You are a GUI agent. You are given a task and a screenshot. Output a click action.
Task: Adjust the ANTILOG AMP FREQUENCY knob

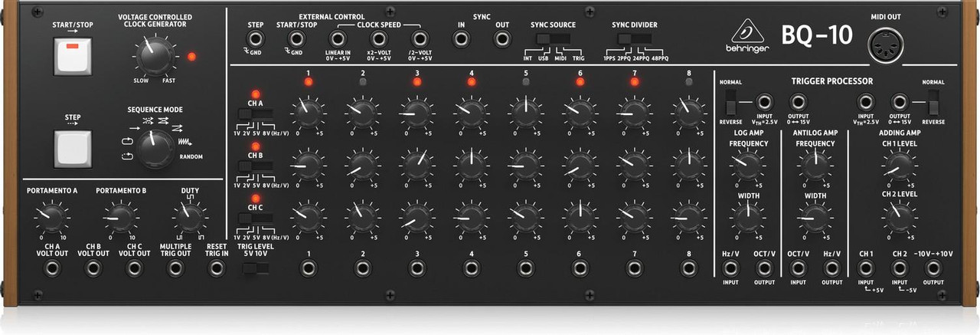[x=815, y=165]
